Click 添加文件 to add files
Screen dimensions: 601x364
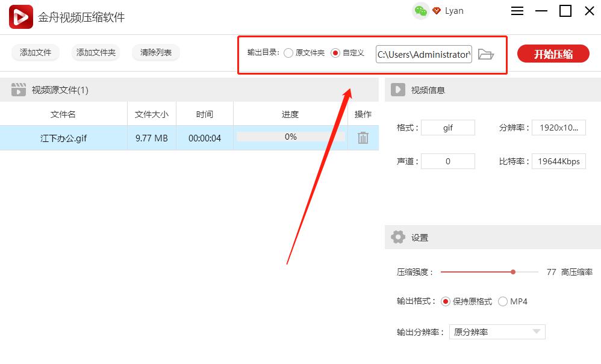click(x=35, y=52)
